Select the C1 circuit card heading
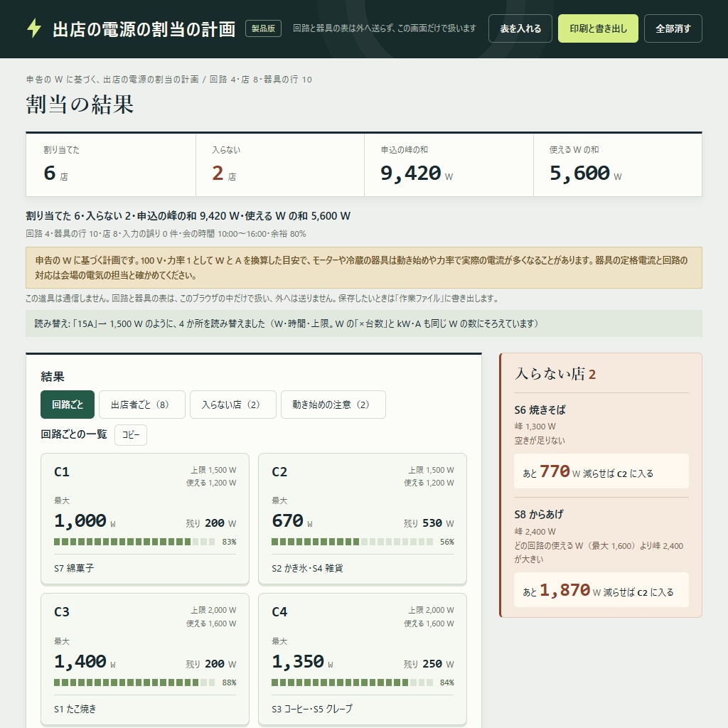728x728 pixels. point(62,472)
